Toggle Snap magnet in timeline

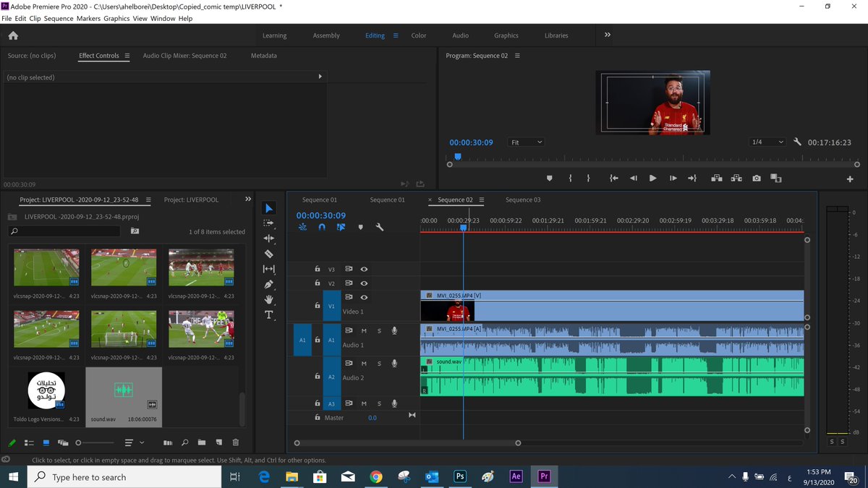tap(322, 227)
